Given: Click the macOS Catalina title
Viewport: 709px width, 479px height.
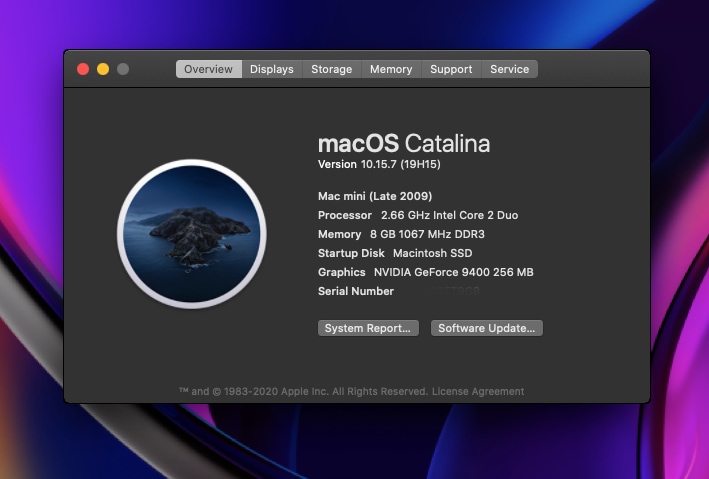Looking at the screenshot, I should click(x=404, y=143).
